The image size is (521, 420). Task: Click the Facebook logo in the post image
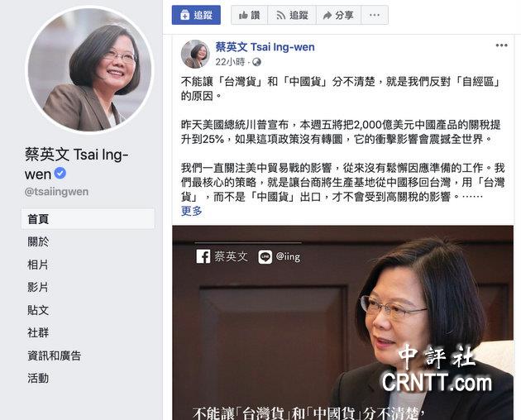[x=203, y=256]
